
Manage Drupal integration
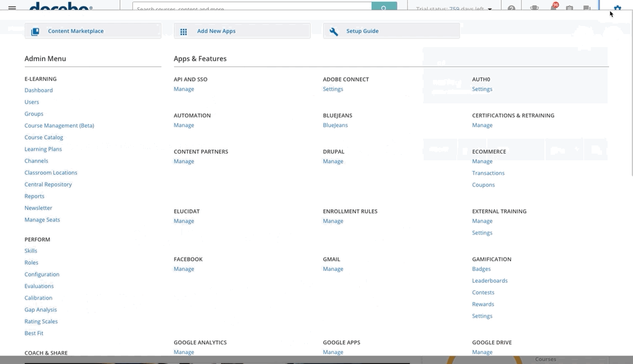tap(333, 162)
